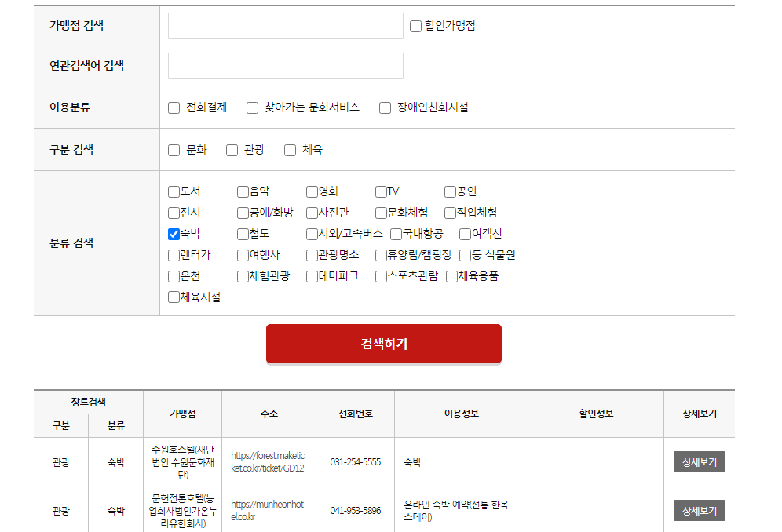This screenshot has width=782, height=532.
Task: Check the 체험관광 checkbox
Action: [243, 277]
